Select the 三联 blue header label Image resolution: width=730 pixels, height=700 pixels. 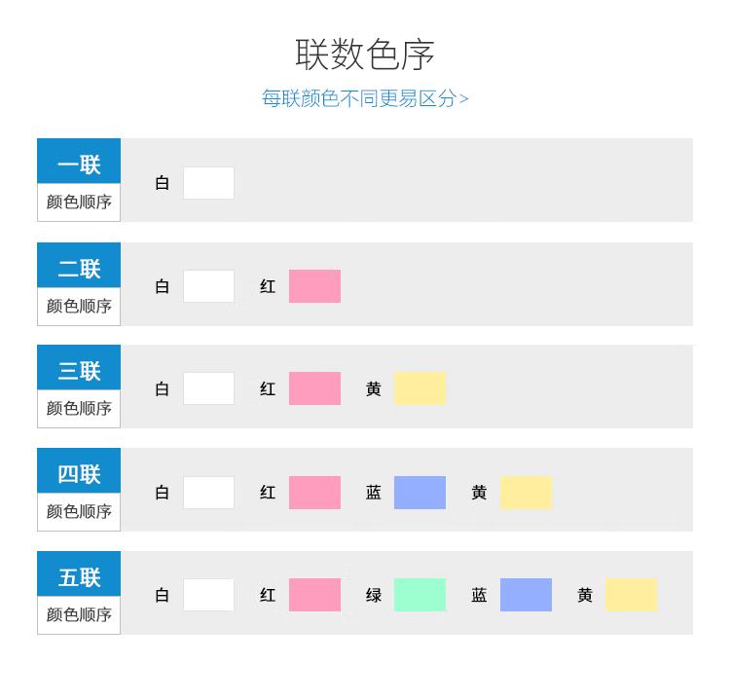[79, 367]
